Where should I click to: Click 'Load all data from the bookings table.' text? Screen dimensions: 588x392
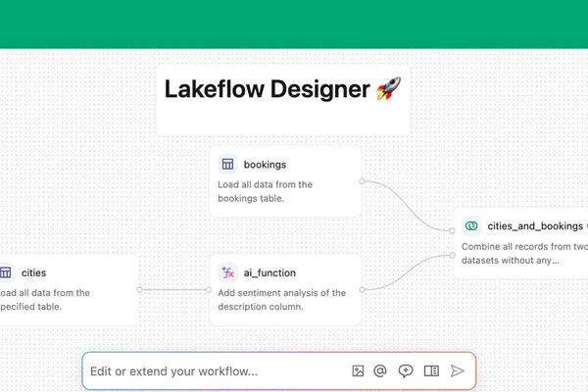(x=265, y=191)
